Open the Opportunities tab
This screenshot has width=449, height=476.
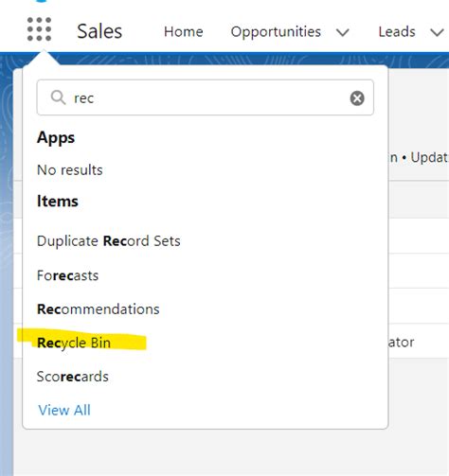coord(276,32)
